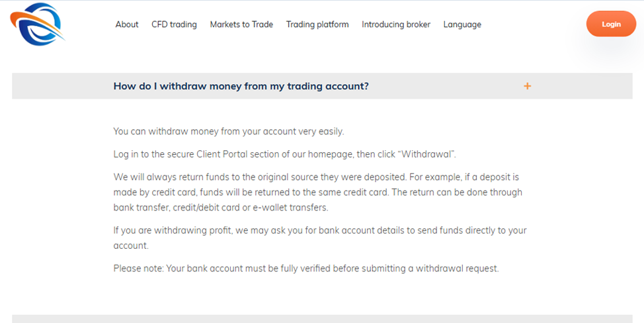
Task: Expand the next collapsed FAQ bar at the bottom
Action: coord(322,318)
